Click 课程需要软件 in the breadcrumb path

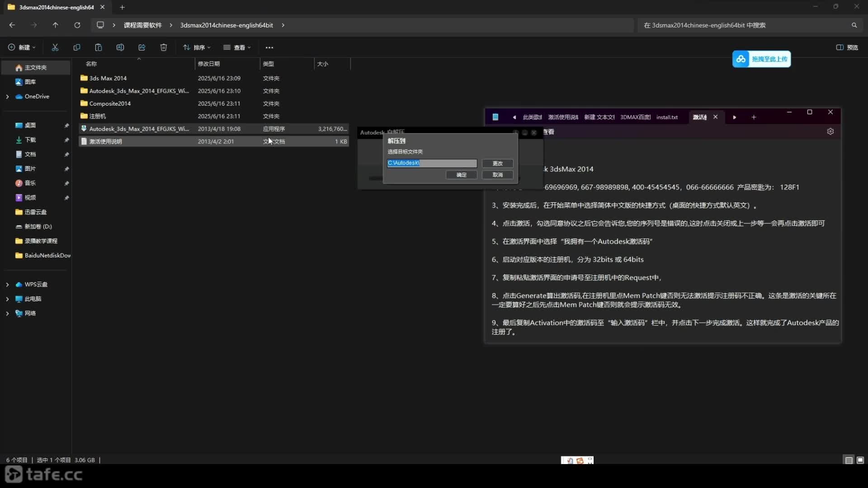click(143, 25)
